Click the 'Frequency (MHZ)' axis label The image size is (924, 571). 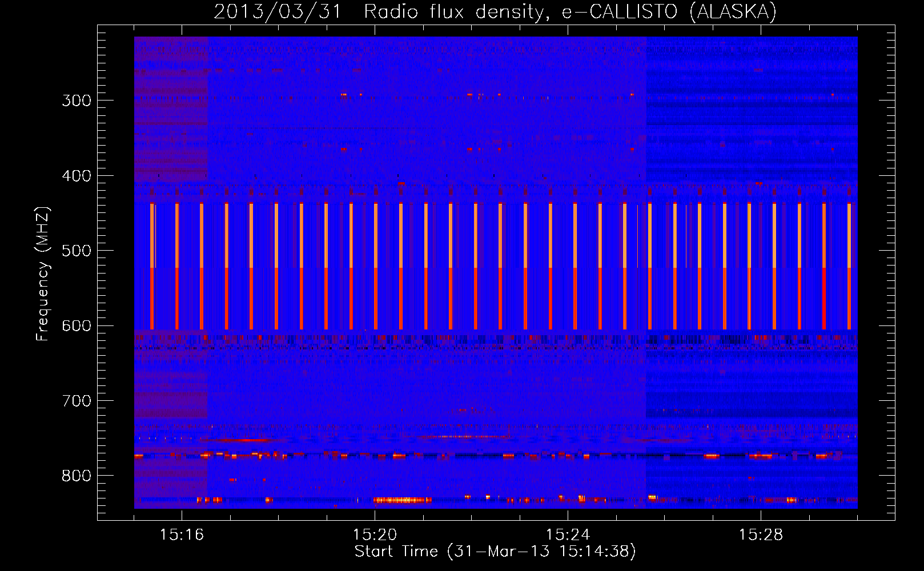coord(43,274)
